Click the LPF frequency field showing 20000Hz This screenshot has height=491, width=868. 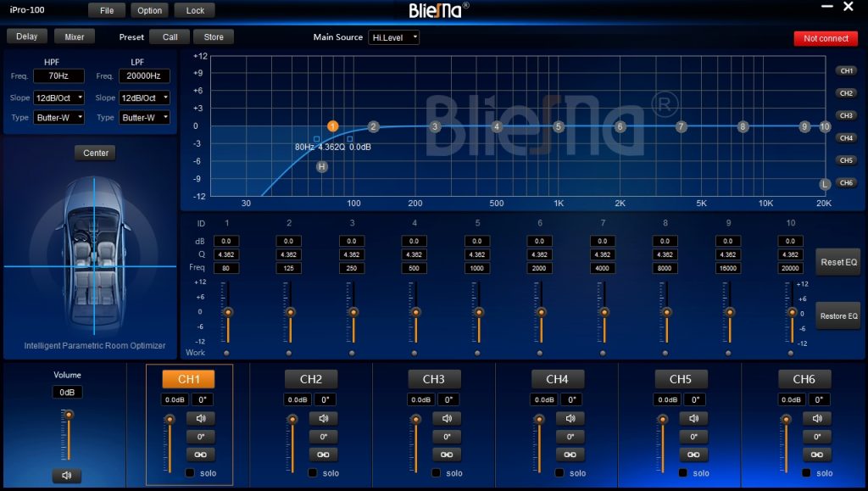click(144, 75)
